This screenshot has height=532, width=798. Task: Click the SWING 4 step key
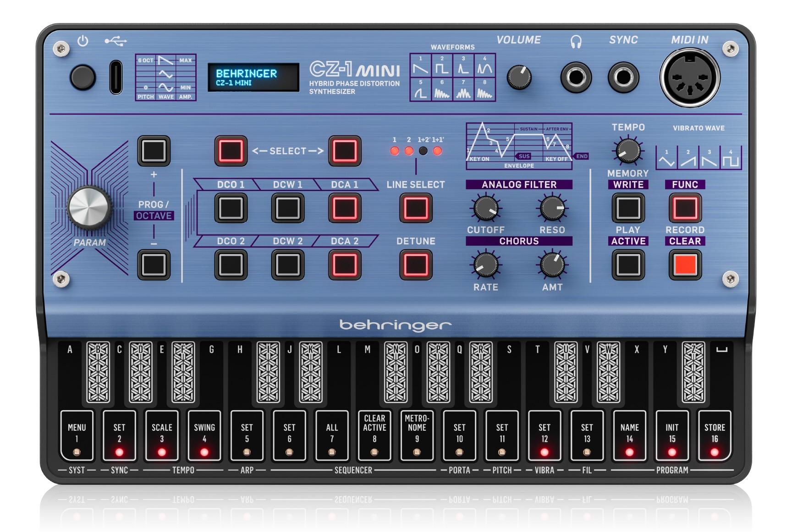click(204, 435)
